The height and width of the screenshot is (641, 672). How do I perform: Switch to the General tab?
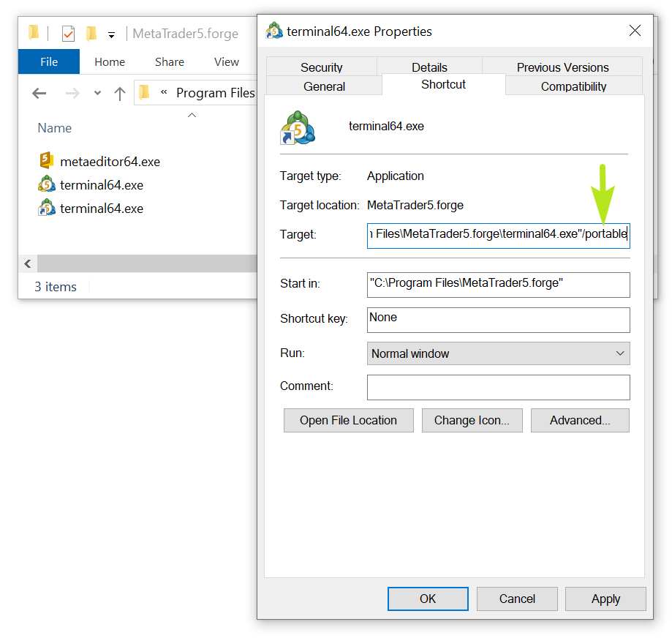pos(324,86)
